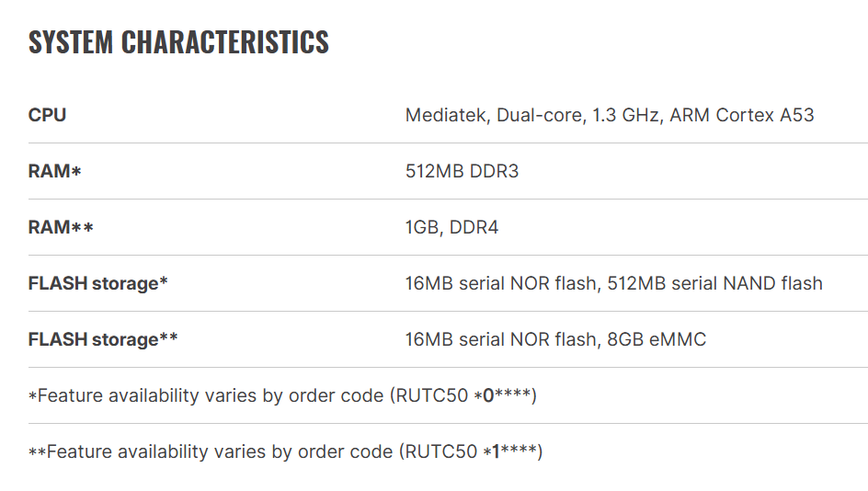Click "16MB serial NOR flash" in FLASH storage* row
The width and height of the screenshot is (868, 491).
coord(500,283)
